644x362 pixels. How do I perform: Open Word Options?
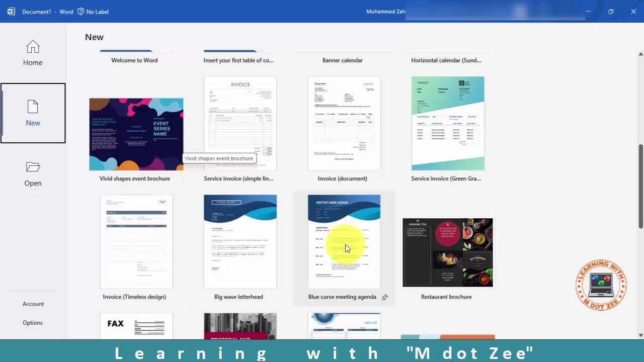coord(33,323)
